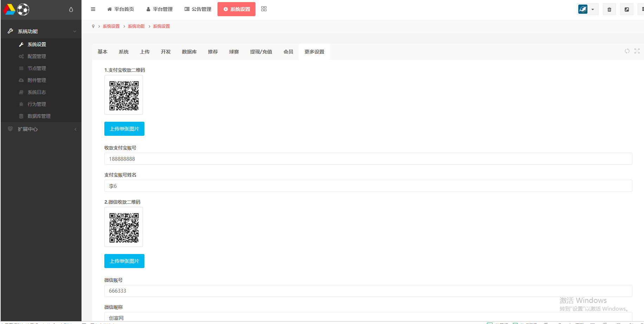Open fullscreen mode for the settings panel
Image resolution: width=644 pixels, height=324 pixels.
point(637,51)
